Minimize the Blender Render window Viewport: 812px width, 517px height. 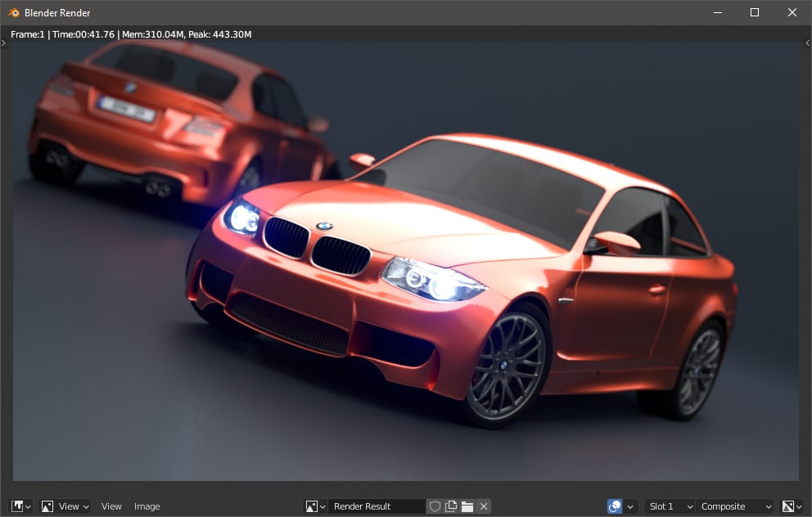coord(718,12)
